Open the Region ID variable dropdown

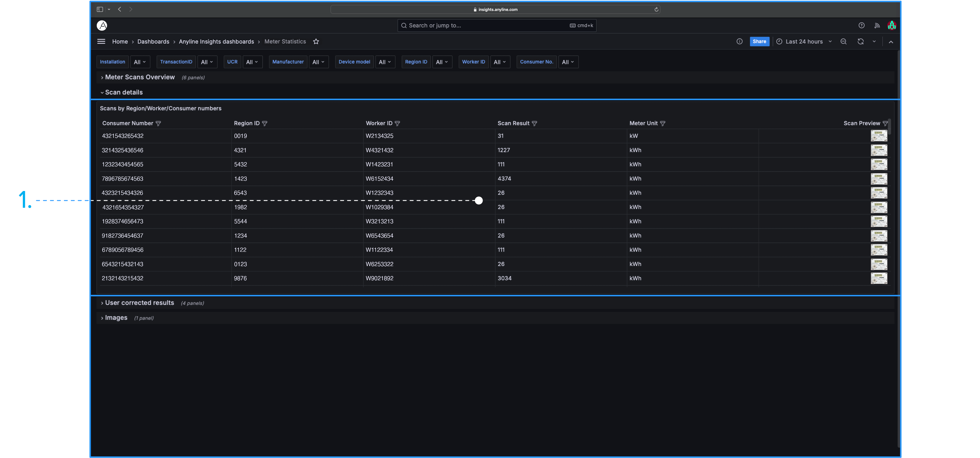coord(442,62)
